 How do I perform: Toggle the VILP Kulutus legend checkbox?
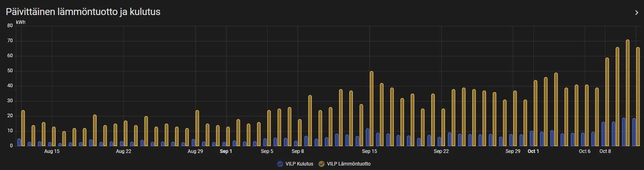point(280,164)
